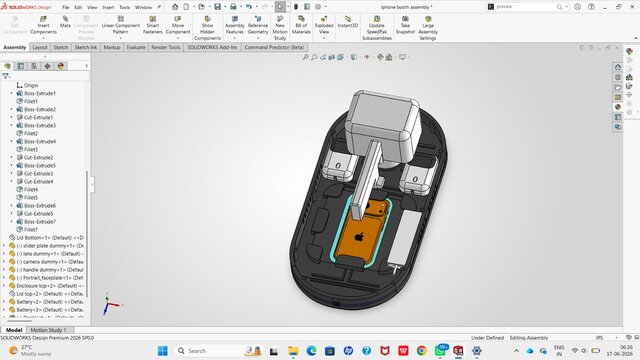This screenshot has height=360, width=640.
Task: Click the Open document icon
Action: point(201,7)
